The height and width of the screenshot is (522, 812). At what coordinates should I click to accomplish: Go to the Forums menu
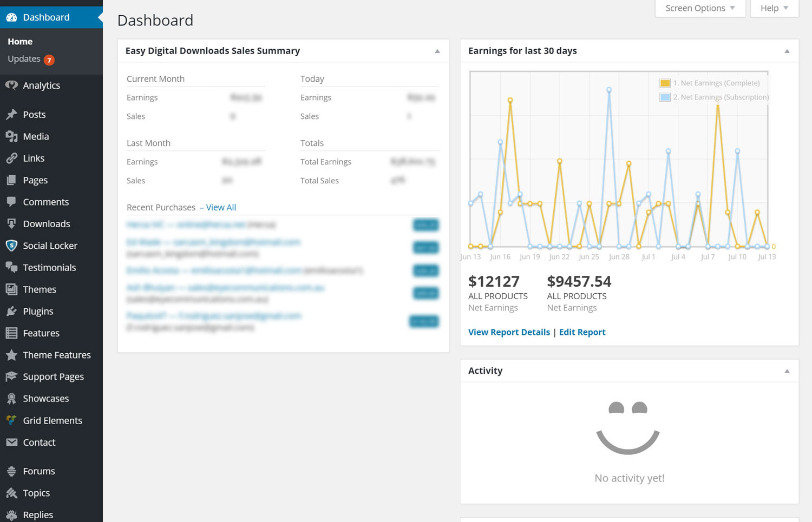38,471
